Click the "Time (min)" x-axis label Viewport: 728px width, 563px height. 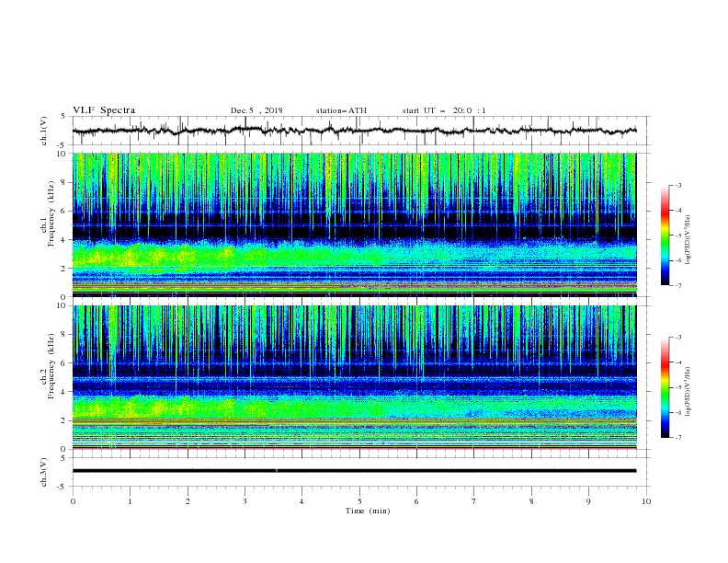pos(368,511)
